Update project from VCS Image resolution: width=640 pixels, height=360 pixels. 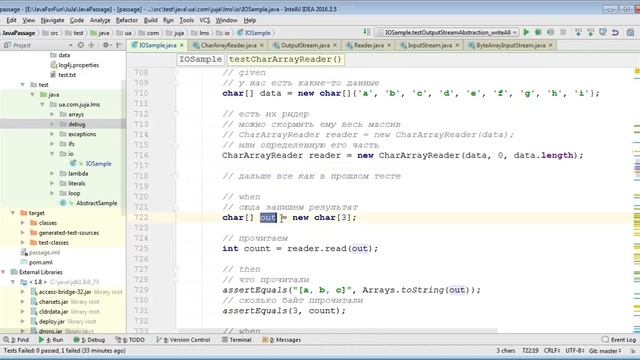pyautogui.click(x=578, y=32)
